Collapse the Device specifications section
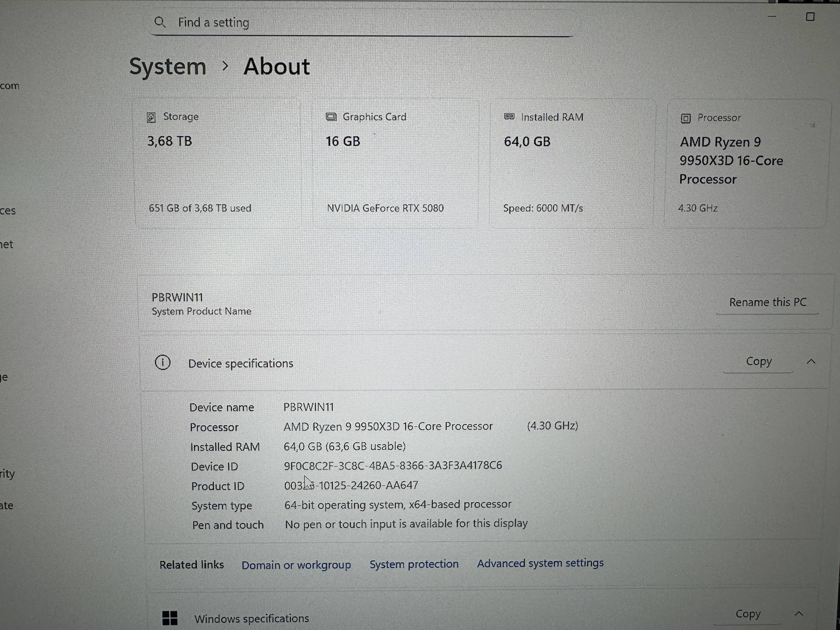The image size is (840, 630). (x=811, y=362)
